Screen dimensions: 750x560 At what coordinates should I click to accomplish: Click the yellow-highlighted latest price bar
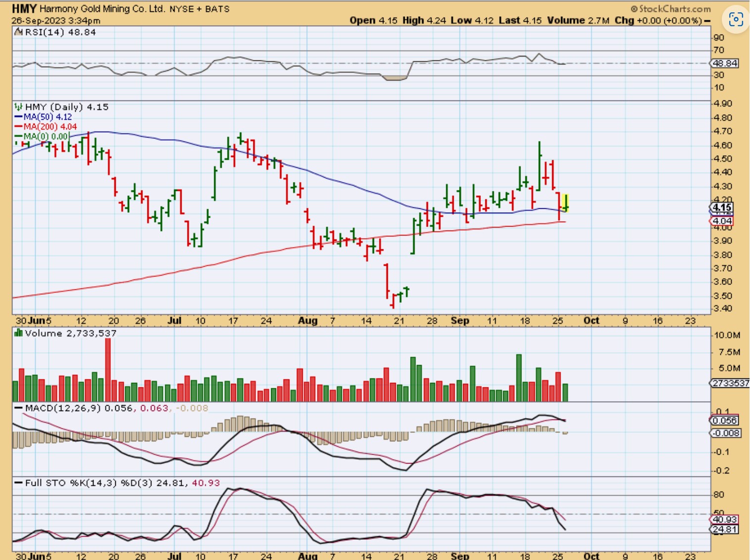pos(565,203)
